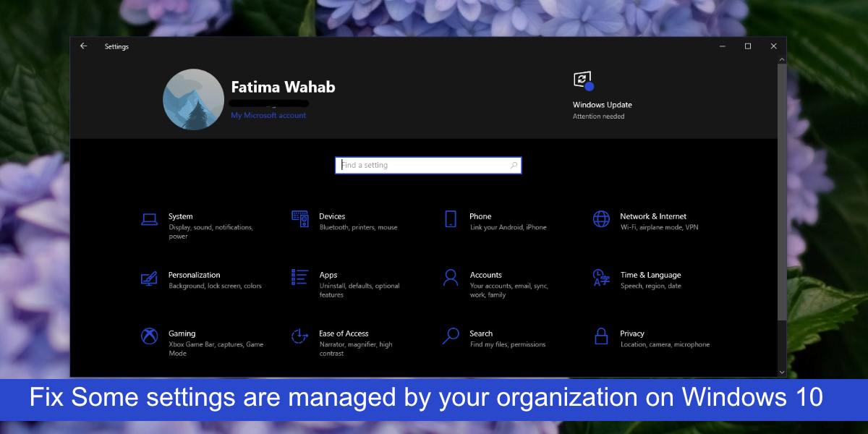Click 'Background, lock screen, colors' text
This screenshot has width=868, height=434.
point(216,286)
